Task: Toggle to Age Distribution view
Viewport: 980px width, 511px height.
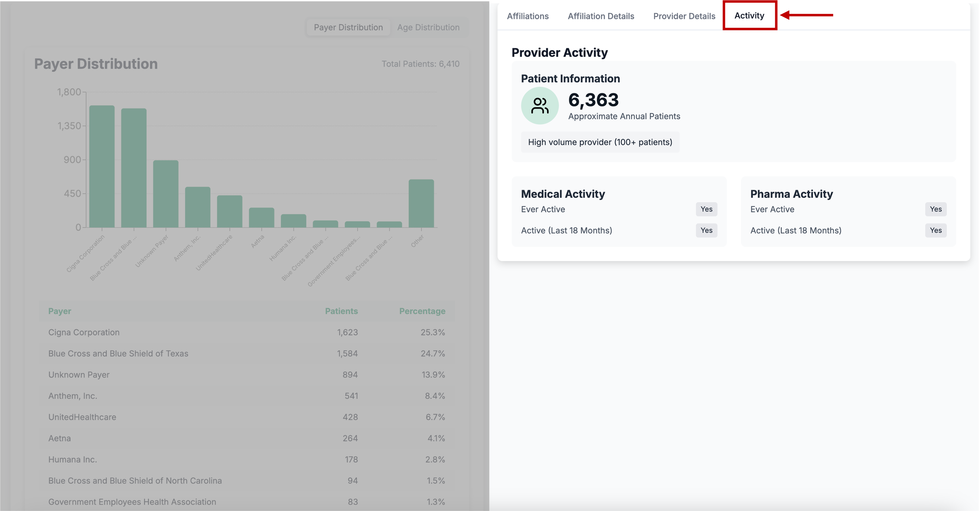Action: coord(428,28)
